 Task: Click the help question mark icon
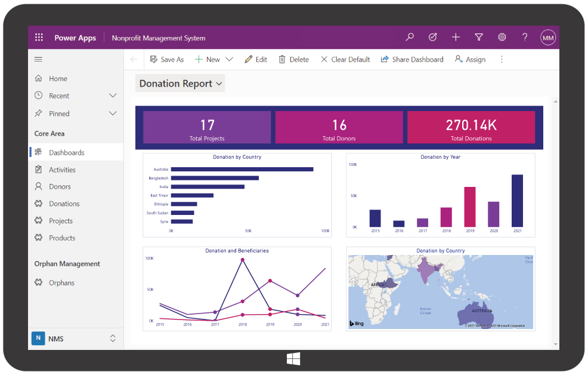coord(525,38)
